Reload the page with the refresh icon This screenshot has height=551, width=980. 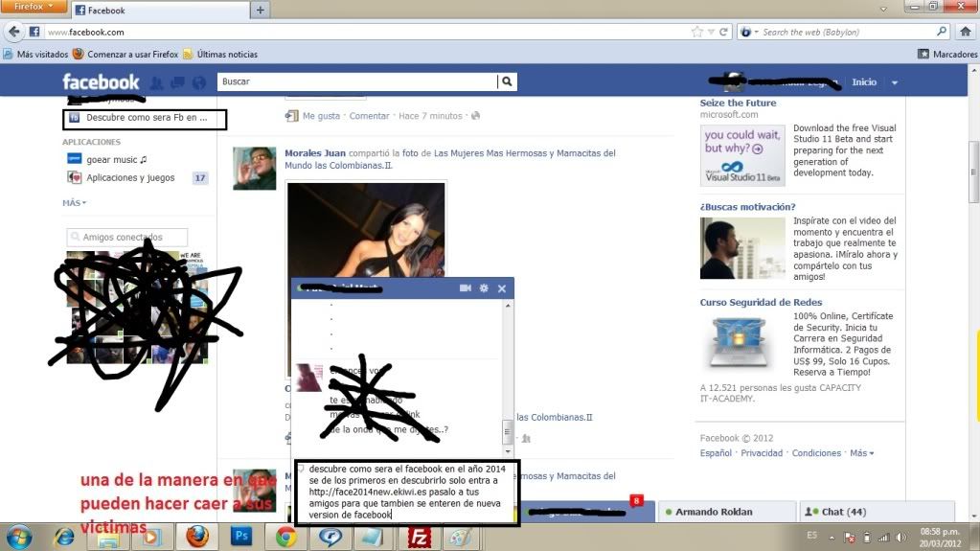click(724, 32)
